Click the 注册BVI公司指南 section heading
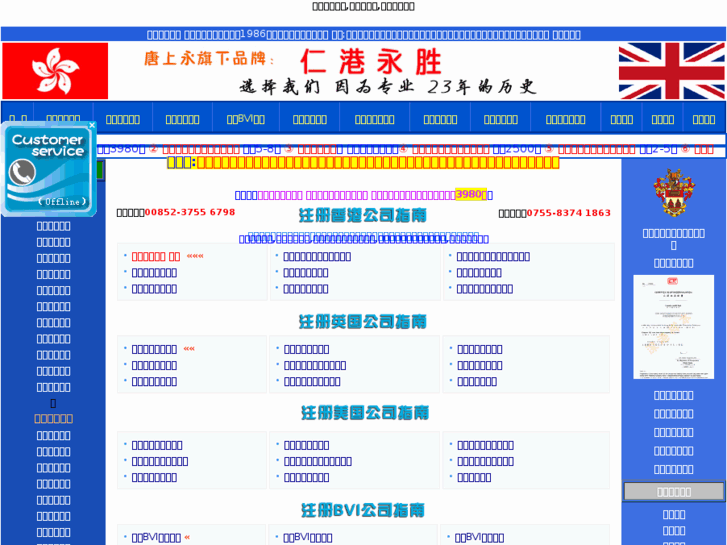 tap(363, 510)
